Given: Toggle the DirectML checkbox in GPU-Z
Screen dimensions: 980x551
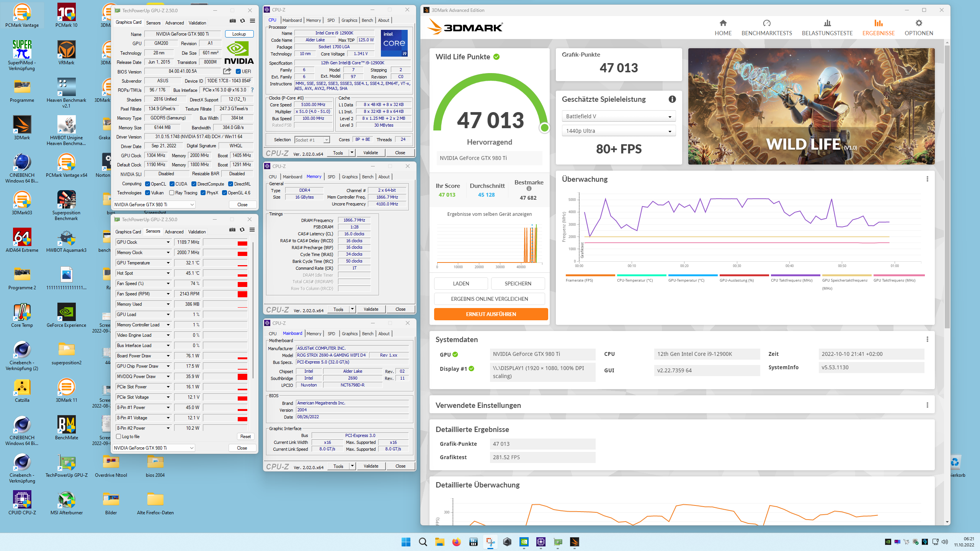Looking at the screenshot, I should click(x=230, y=184).
